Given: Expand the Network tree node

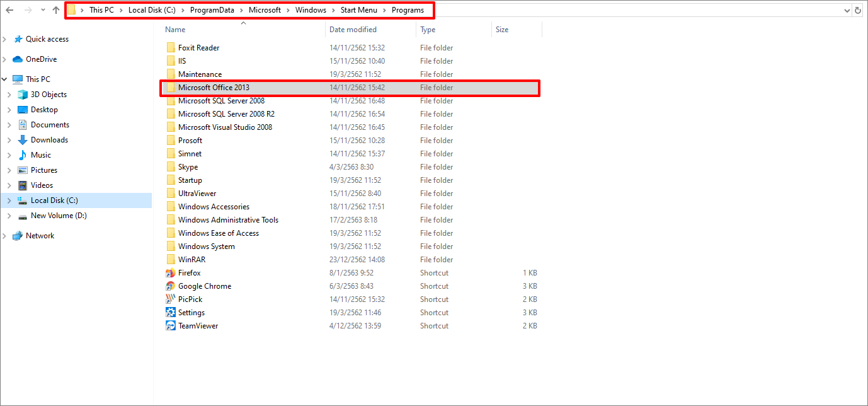Looking at the screenshot, I should [x=5, y=236].
